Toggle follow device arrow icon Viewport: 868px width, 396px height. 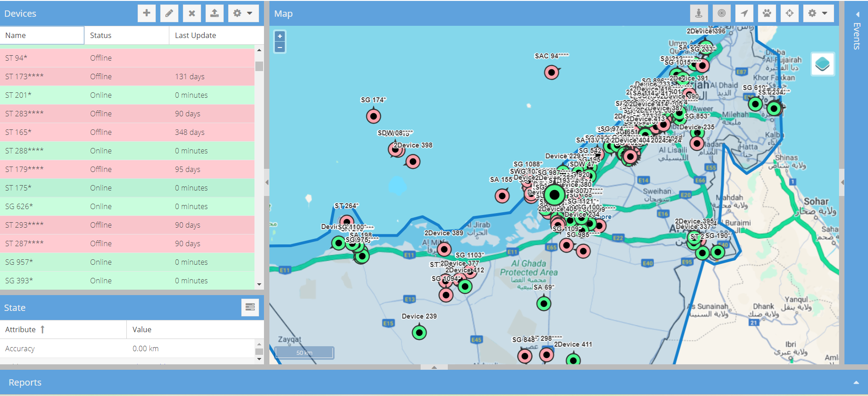tap(744, 14)
